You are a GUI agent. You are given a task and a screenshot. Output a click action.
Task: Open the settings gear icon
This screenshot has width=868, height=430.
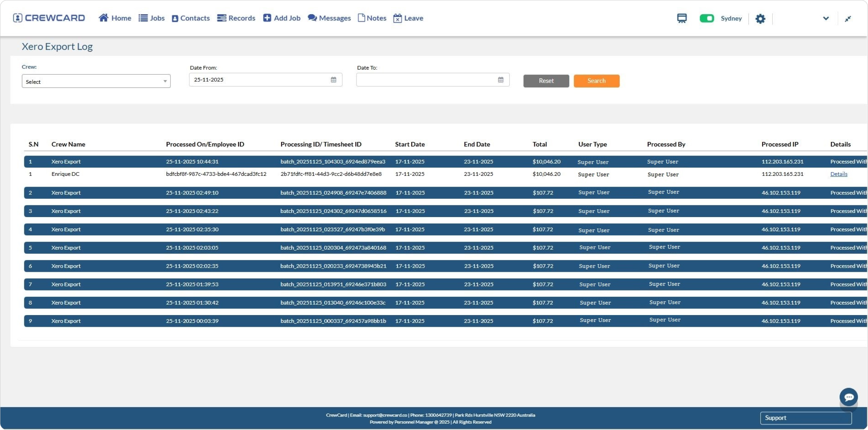pos(760,19)
